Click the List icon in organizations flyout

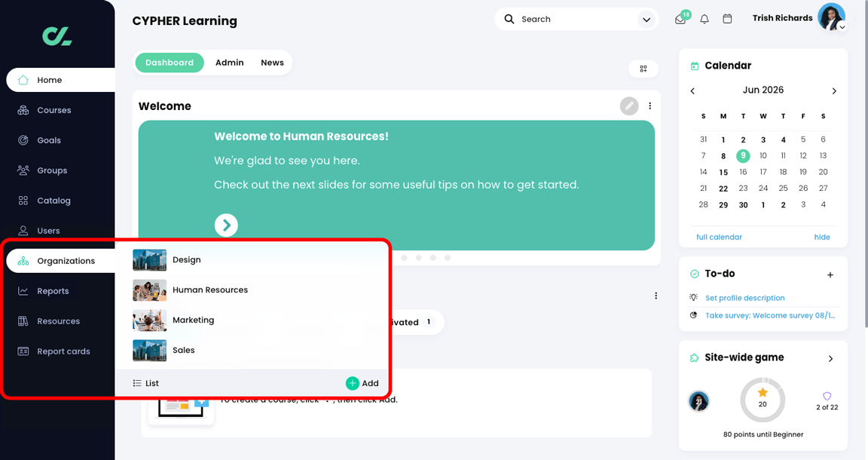click(x=136, y=383)
